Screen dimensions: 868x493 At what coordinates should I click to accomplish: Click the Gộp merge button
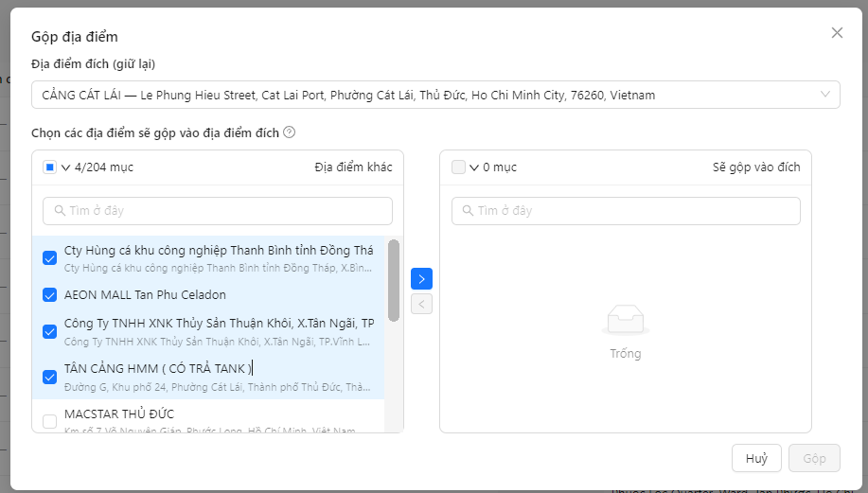[814, 458]
